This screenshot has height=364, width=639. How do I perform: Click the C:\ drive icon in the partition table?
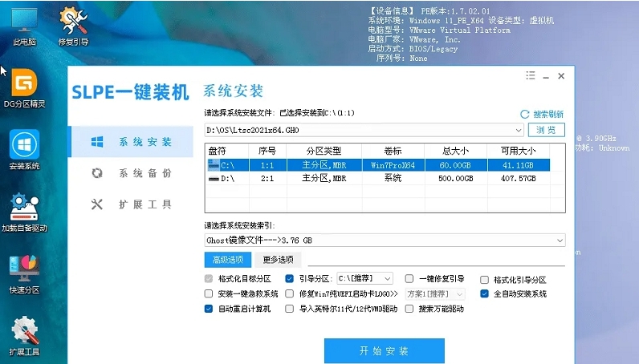pyautogui.click(x=214, y=165)
